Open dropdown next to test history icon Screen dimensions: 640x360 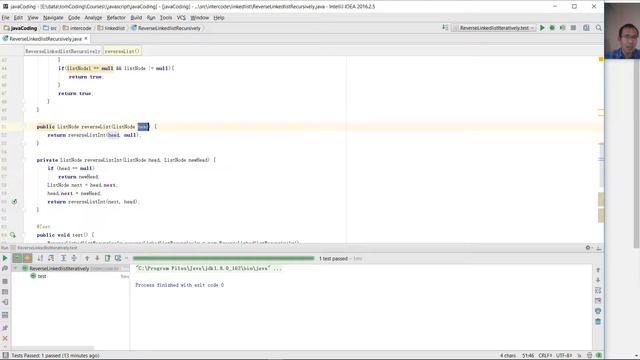point(126,258)
